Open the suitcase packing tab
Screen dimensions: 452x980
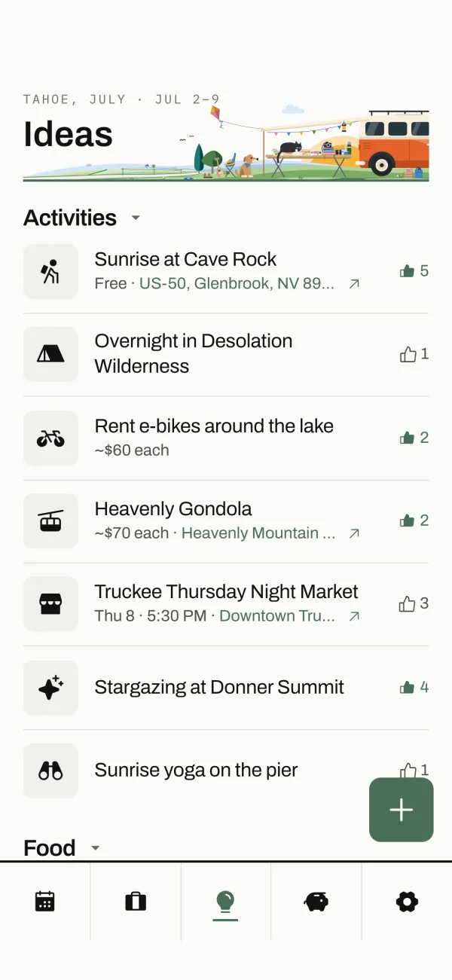[x=136, y=901]
